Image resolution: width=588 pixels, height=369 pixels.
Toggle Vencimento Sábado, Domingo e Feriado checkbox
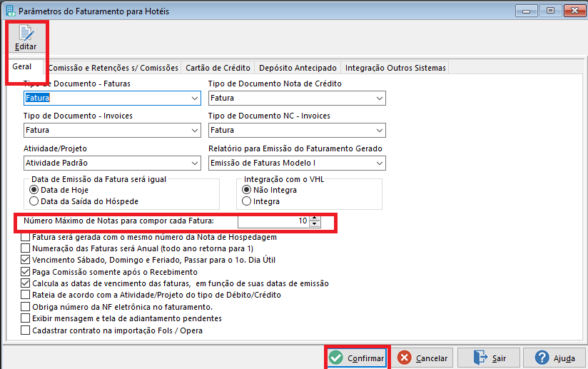[25, 260]
